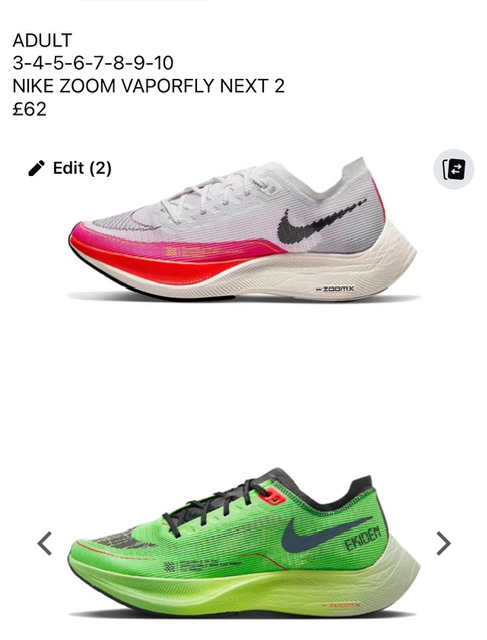Advance to next photo with right chevron
The image size is (487, 640).
(443, 543)
